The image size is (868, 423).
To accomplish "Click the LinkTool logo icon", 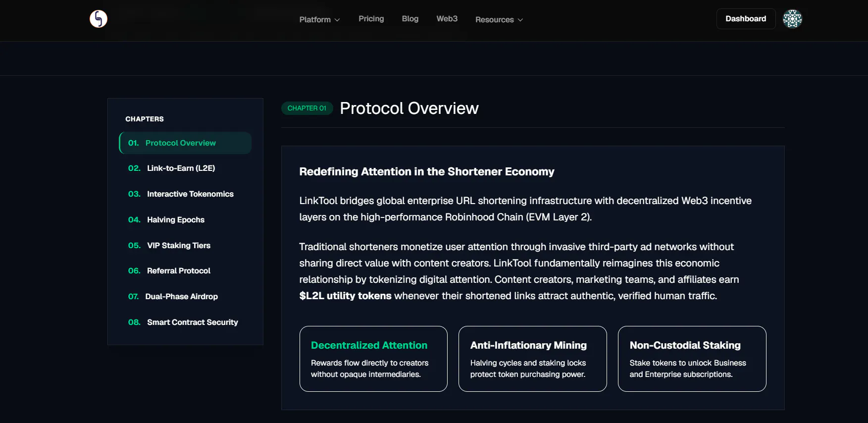I will point(99,19).
